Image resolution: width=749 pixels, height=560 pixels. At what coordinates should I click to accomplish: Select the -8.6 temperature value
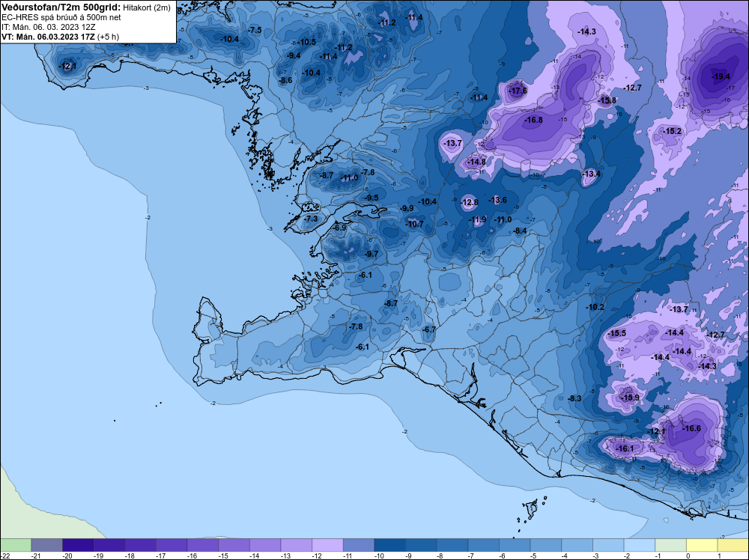(x=285, y=81)
